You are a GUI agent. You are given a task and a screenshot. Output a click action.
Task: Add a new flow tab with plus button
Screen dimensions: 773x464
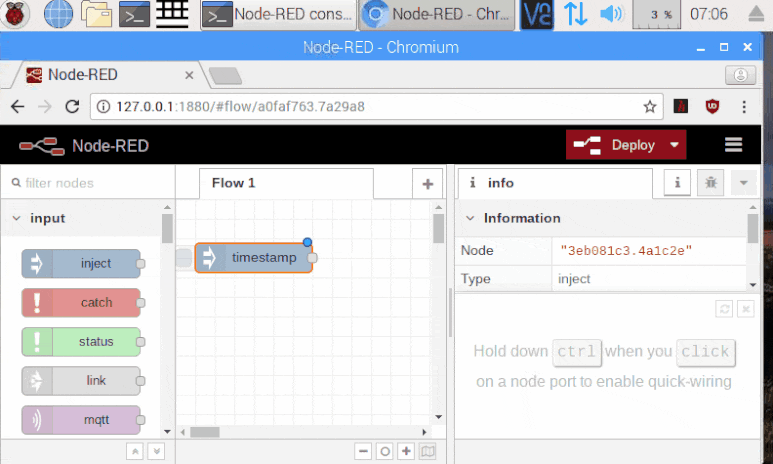coord(427,184)
